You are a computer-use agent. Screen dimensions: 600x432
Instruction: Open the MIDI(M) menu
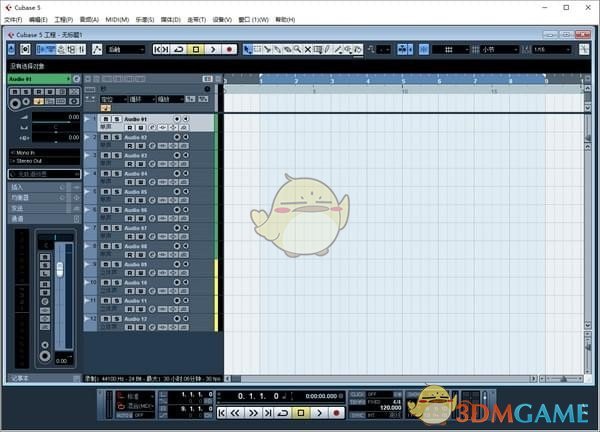pos(117,19)
